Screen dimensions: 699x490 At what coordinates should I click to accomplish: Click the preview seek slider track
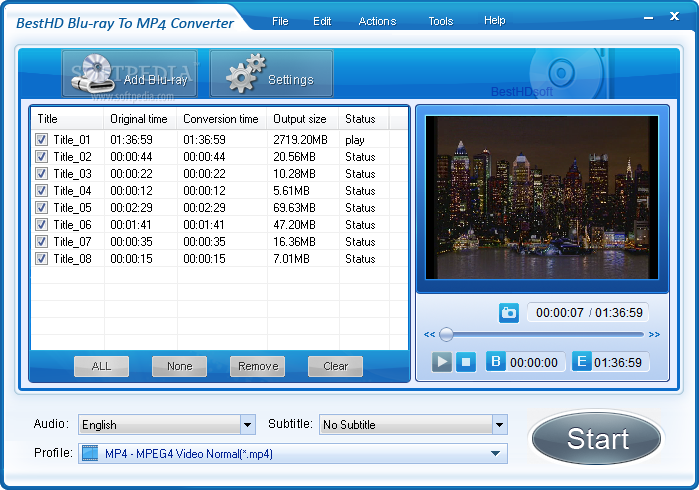[x=542, y=334]
